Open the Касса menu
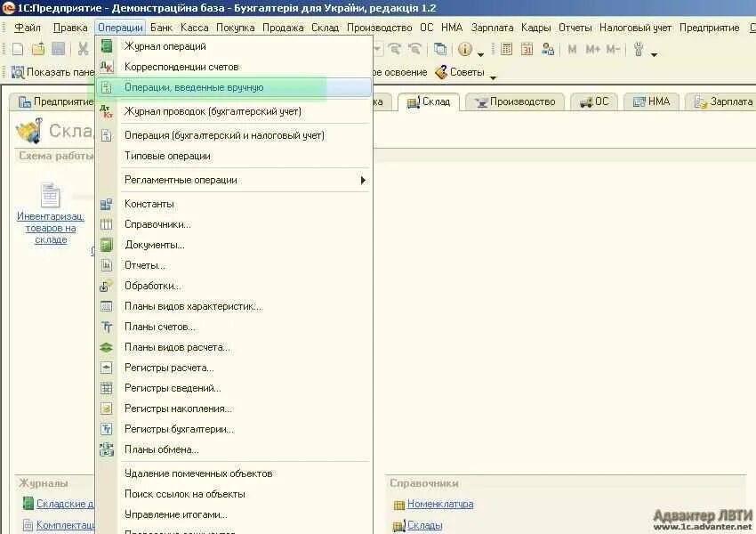This screenshot has width=756, height=534. pos(194,28)
